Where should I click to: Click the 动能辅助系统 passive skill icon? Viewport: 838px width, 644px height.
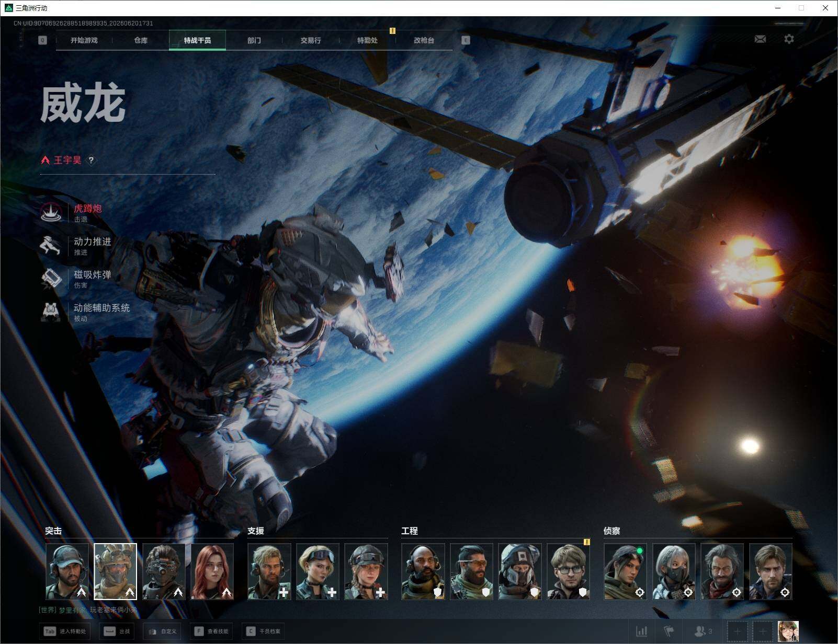pyautogui.click(x=51, y=312)
